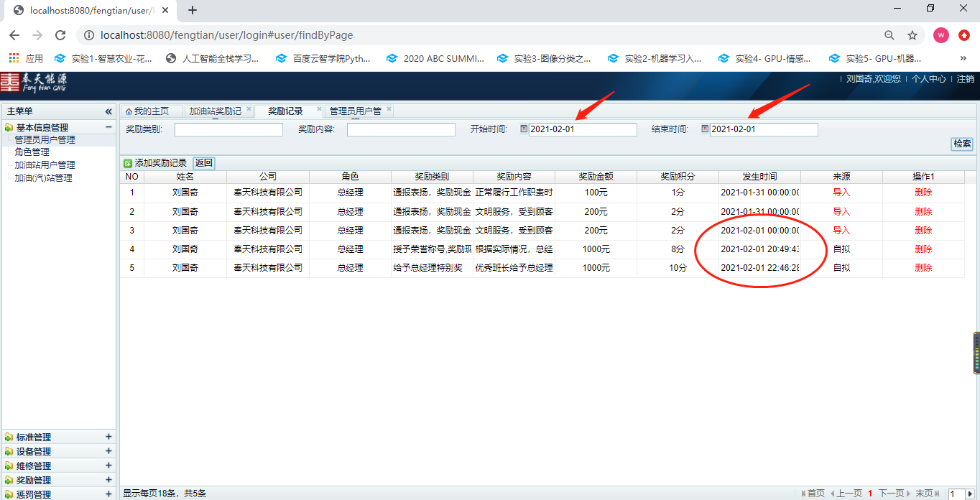
Task: Close the 奖励记录 tab
Action: click(x=319, y=110)
